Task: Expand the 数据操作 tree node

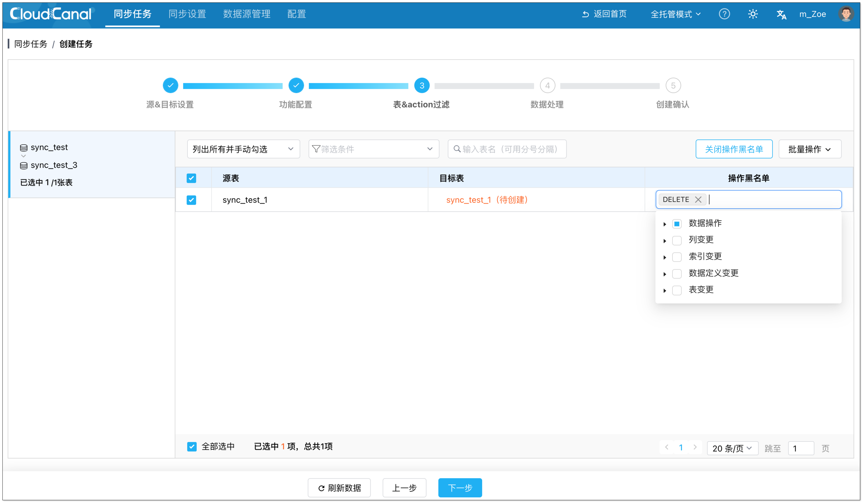Action: tap(664, 224)
